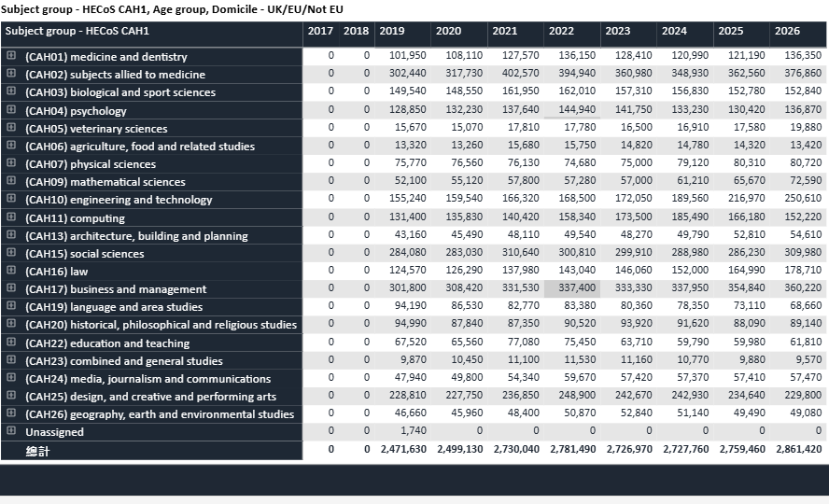This screenshot has width=829, height=504.
Task: Expand the (CAH01) medicine and dentistry row
Action: (11, 56)
